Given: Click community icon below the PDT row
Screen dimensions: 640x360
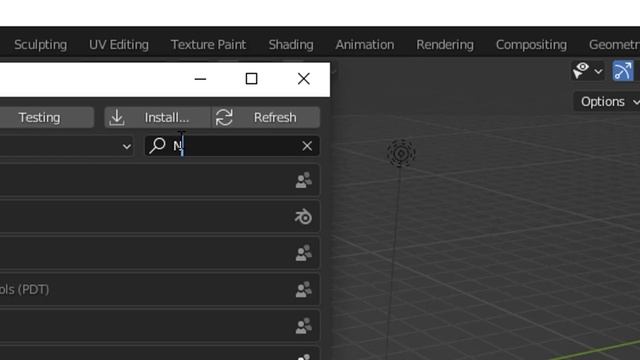Looking at the screenshot, I should tap(304, 326).
